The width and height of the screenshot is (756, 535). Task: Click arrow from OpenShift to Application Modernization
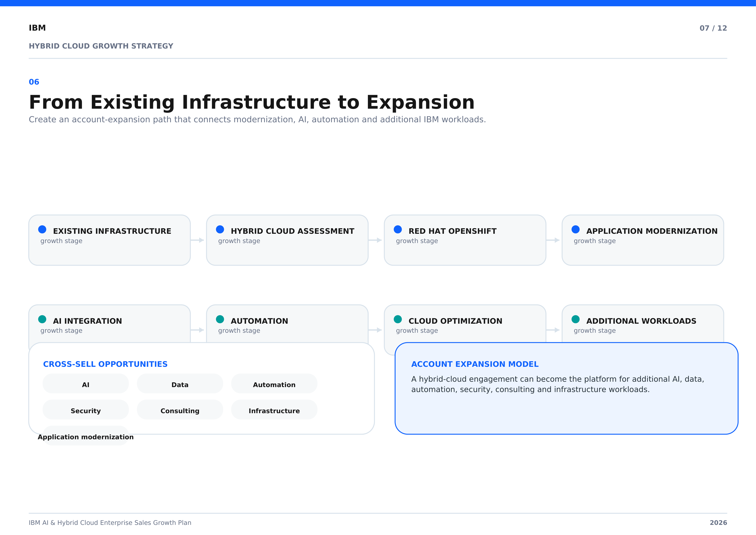553,240
